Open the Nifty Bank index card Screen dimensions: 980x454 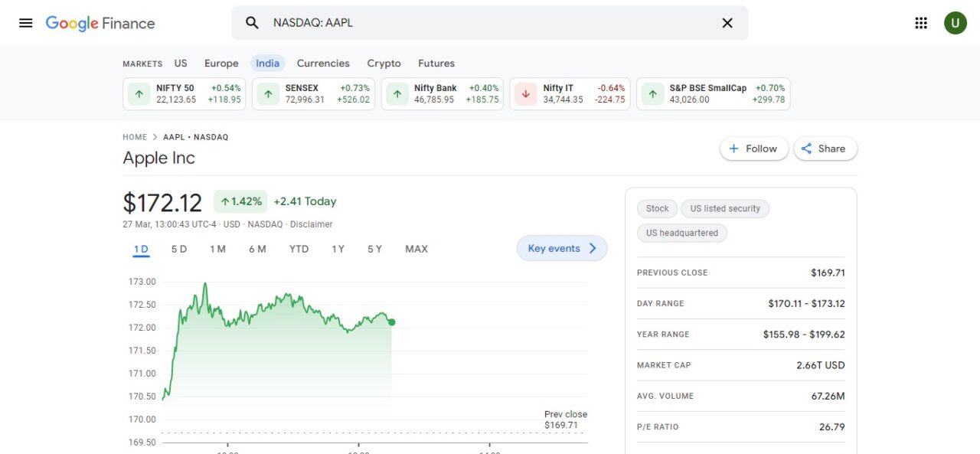[x=443, y=94]
